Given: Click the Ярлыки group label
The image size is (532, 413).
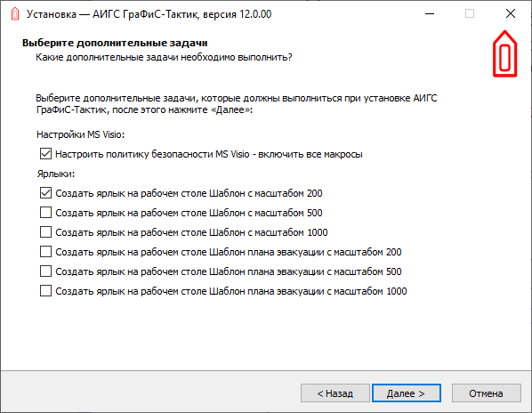Looking at the screenshot, I should (x=56, y=174).
